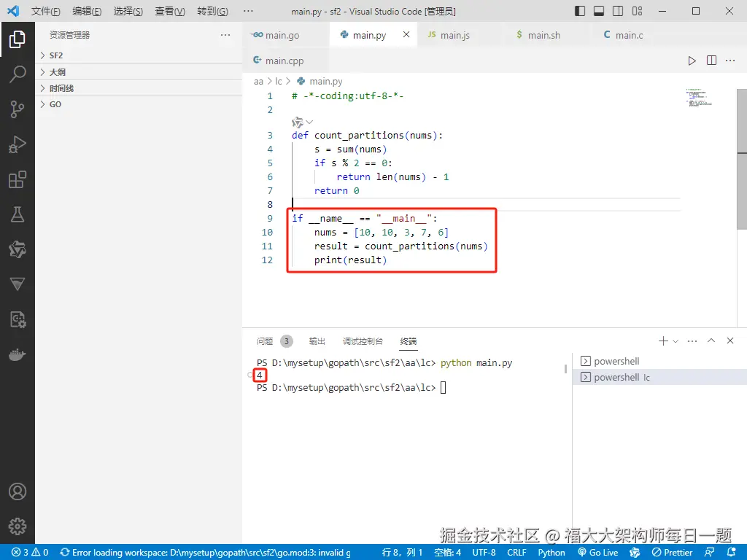Image resolution: width=747 pixels, height=560 pixels.
Task: Open the Explorer view in activity bar
Action: (x=18, y=39)
